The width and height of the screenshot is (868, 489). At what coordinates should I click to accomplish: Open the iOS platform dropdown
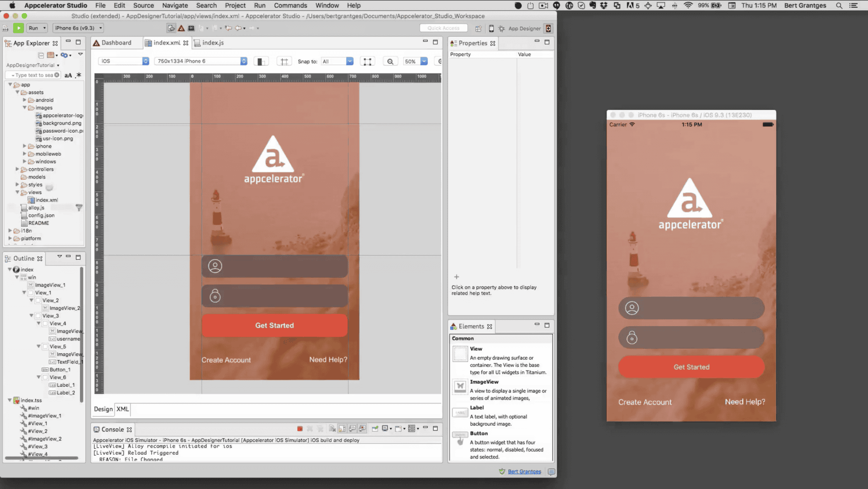pyautogui.click(x=124, y=61)
